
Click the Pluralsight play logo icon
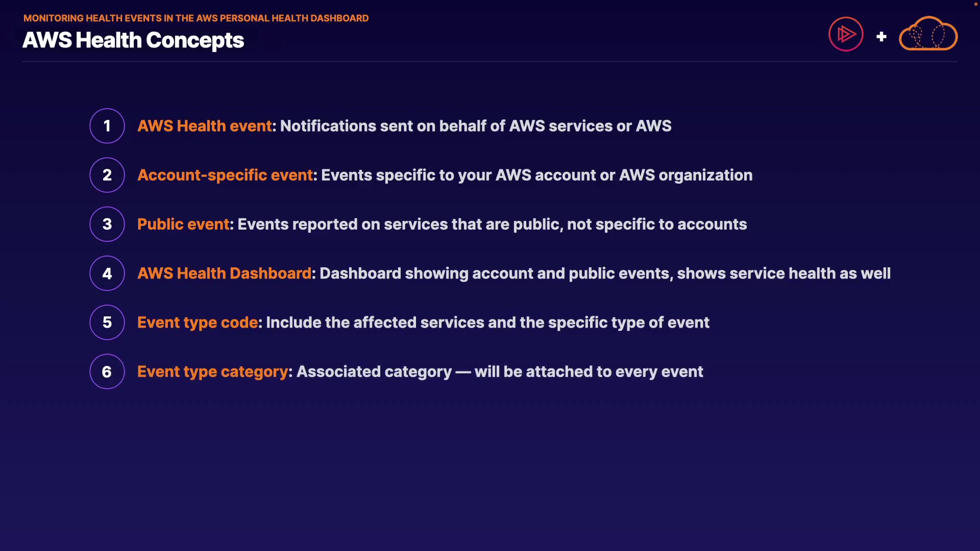coord(846,34)
